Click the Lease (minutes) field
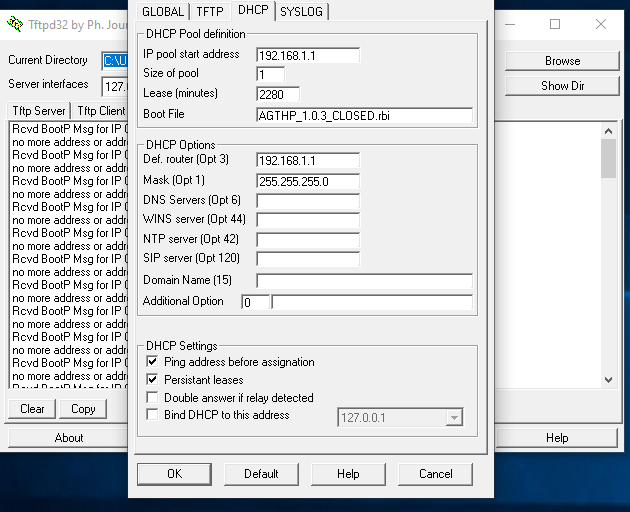The image size is (630, 512). [x=278, y=94]
